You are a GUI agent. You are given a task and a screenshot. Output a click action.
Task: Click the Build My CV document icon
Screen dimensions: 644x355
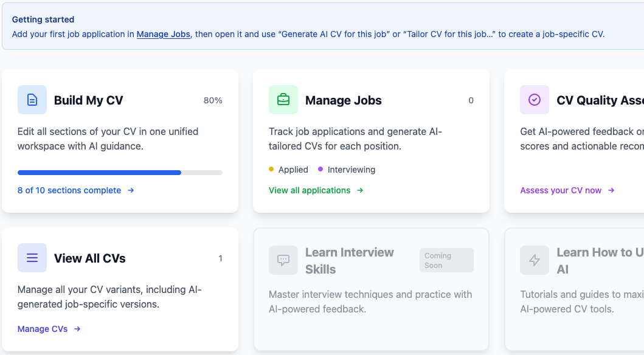click(32, 99)
